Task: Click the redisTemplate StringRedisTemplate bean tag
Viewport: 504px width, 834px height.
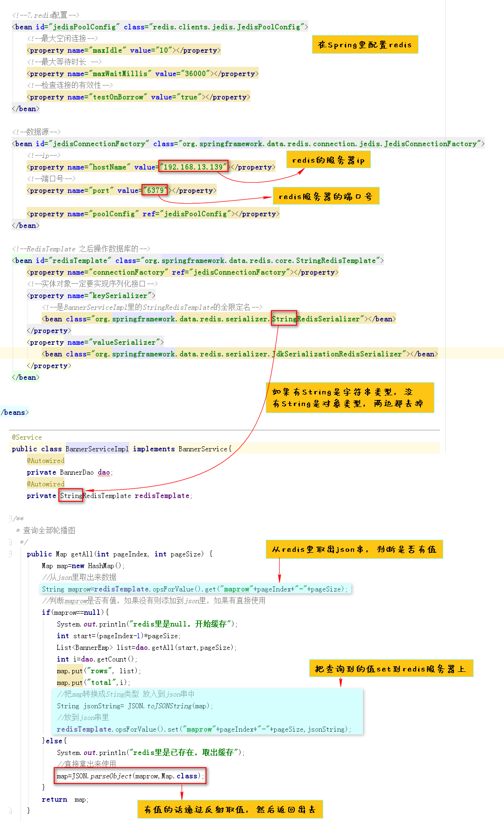Action: tap(198, 261)
